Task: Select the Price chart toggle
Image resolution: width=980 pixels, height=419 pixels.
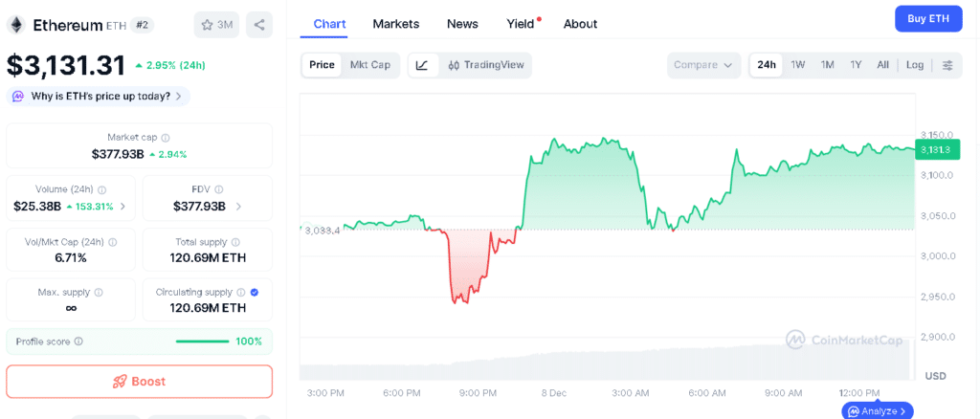Action: [x=322, y=66]
